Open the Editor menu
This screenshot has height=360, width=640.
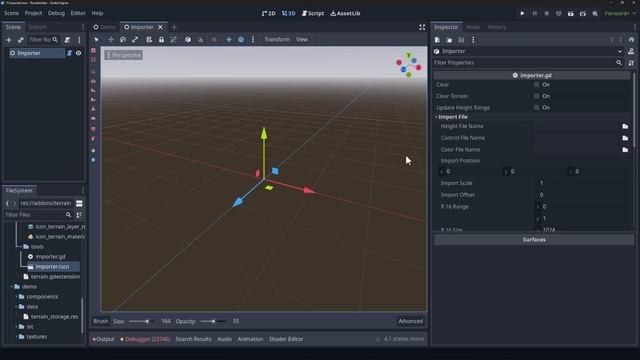tap(78, 13)
